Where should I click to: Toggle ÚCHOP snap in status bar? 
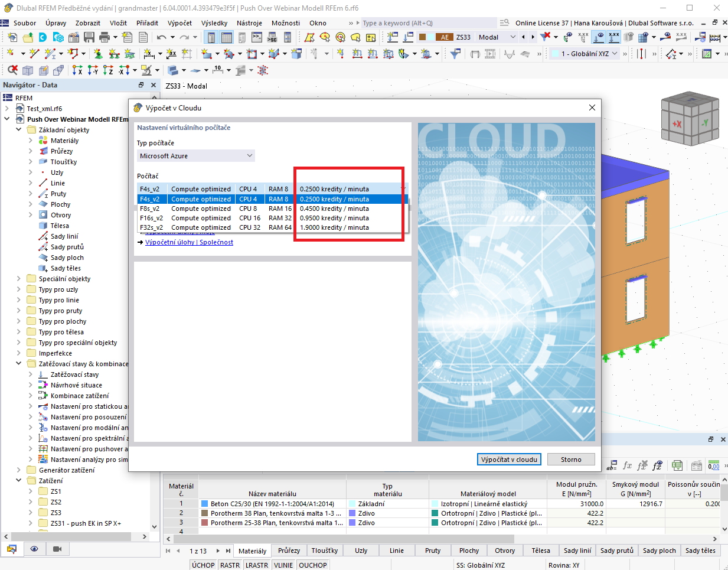[203, 565]
